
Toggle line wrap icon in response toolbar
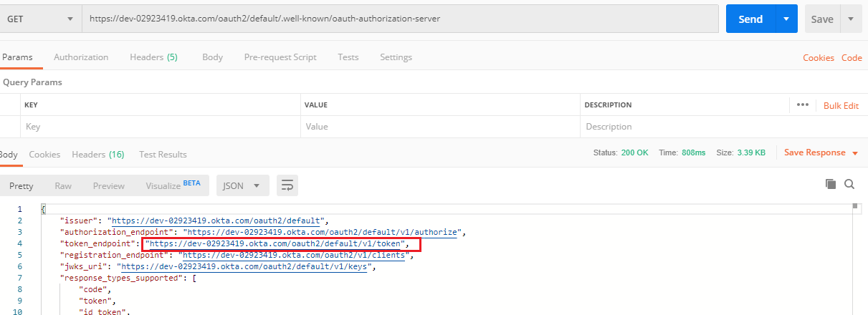pos(287,185)
